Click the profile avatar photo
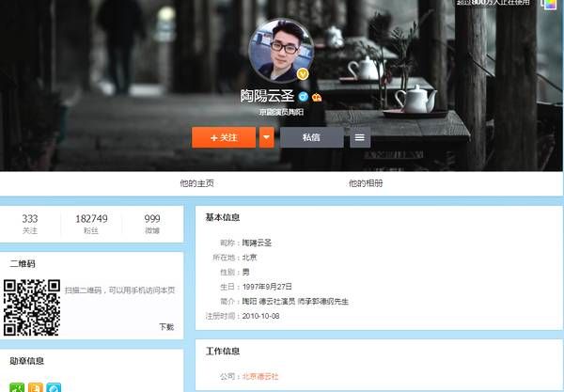 (x=281, y=49)
